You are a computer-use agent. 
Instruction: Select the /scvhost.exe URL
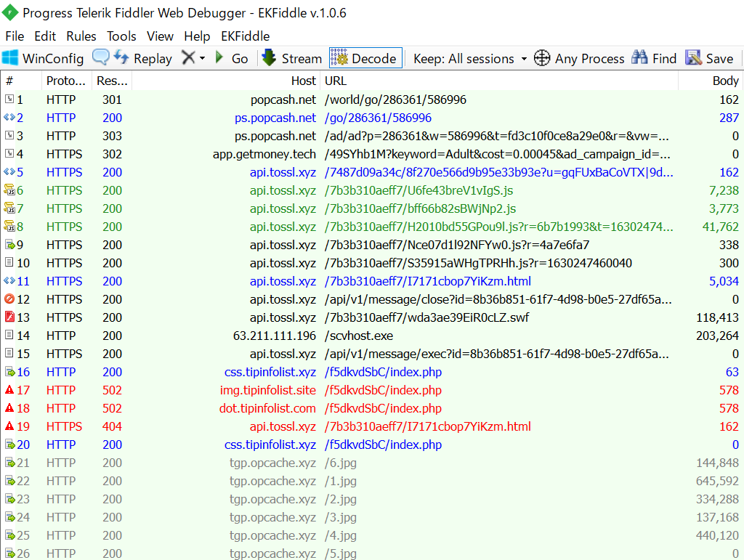click(x=359, y=336)
